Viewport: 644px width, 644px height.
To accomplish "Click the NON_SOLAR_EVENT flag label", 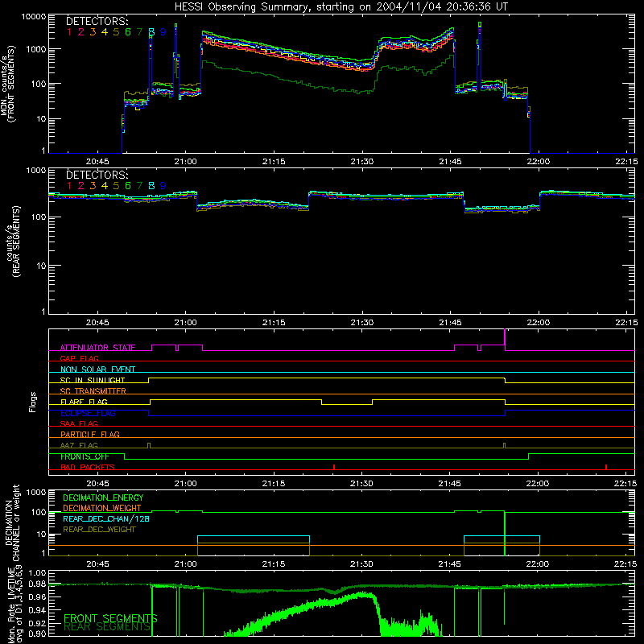I will click(x=97, y=369).
